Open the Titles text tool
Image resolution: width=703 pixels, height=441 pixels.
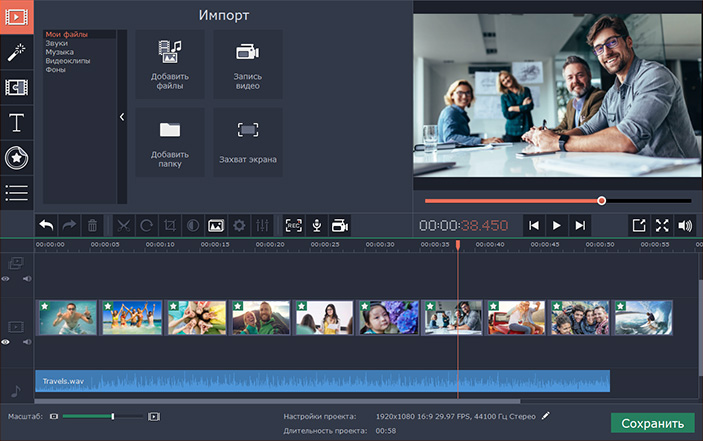click(x=16, y=123)
